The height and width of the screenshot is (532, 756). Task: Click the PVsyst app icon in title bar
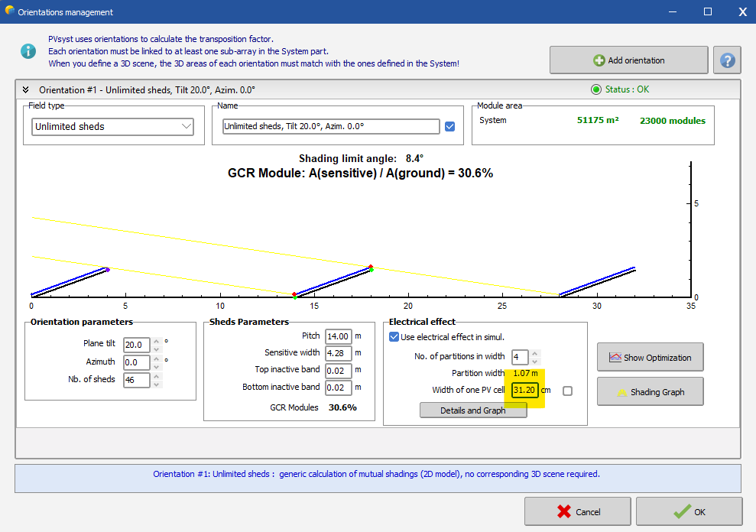point(8,11)
